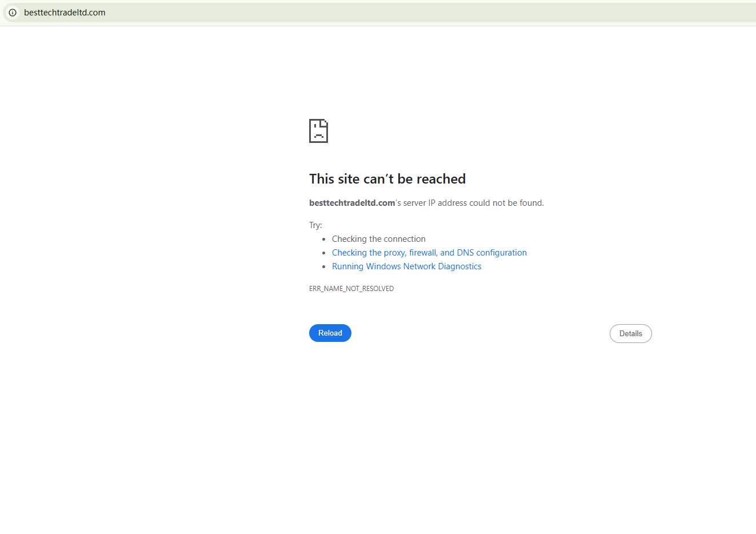The image size is (756, 534).
Task: Open proxy, firewall, and DNS configuration link
Action: pos(429,253)
